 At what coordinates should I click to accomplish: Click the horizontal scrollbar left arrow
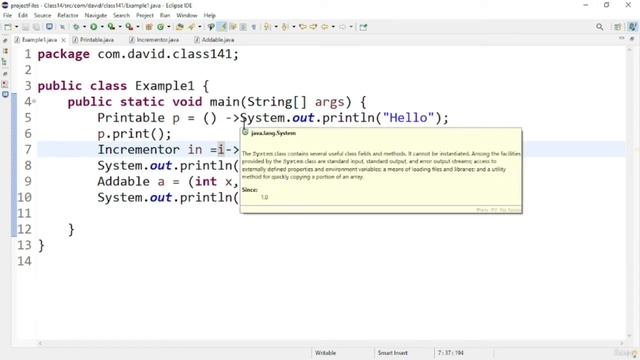(40, 343)
